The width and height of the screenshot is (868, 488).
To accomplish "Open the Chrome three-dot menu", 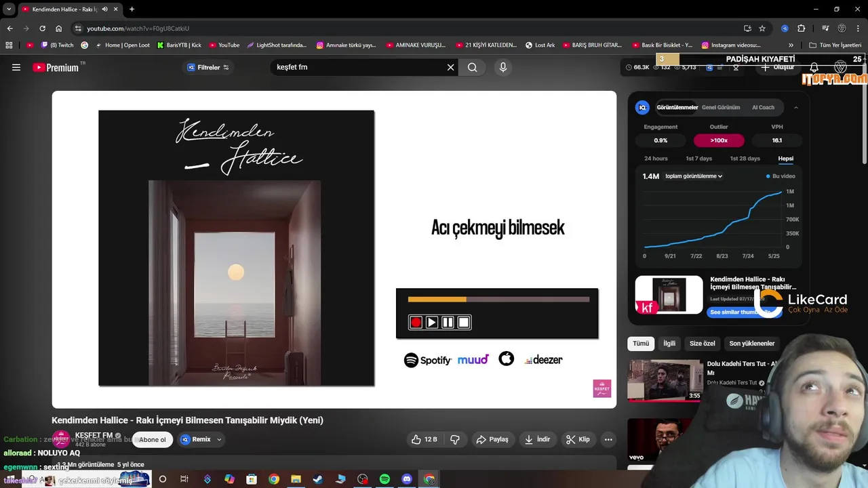I will click(859, 28).
